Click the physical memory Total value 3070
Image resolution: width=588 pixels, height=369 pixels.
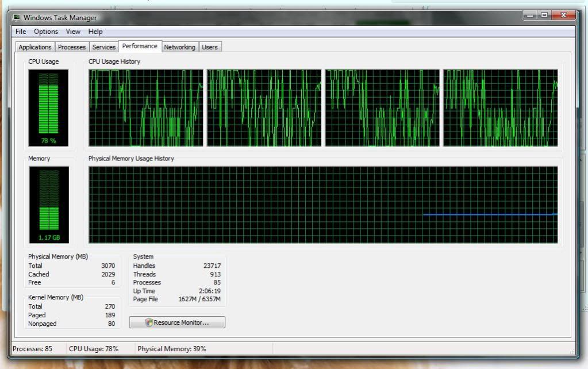click(108, 266)
